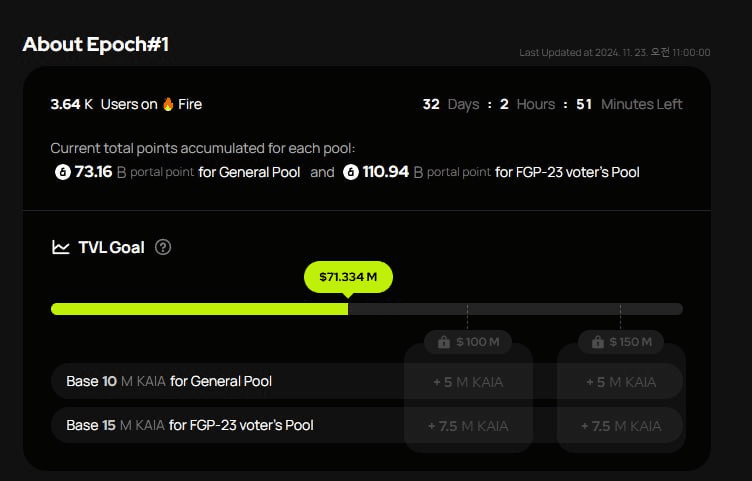Image resolution: width=752 pixels, height=481 pixels.
Task: Click the About Epoch#1 heading
Action: (x=95, y=44)
